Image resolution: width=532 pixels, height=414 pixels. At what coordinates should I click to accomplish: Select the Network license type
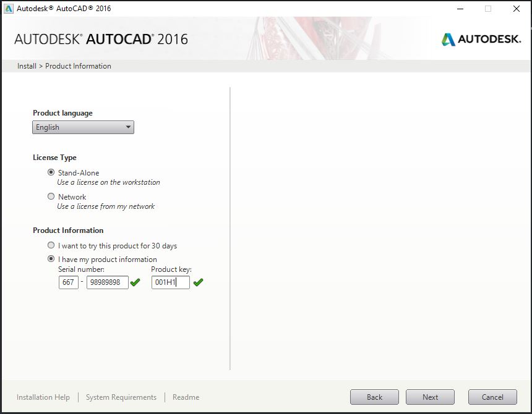[x=51, y=196]
